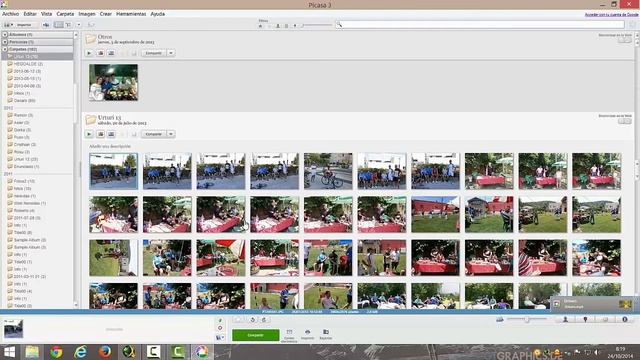The height and width of the screenshot is (360, 640).
Task: Click Compartir button in Urtuti 13 folder header
Action: pyautogui.click(x=154, y=134)
